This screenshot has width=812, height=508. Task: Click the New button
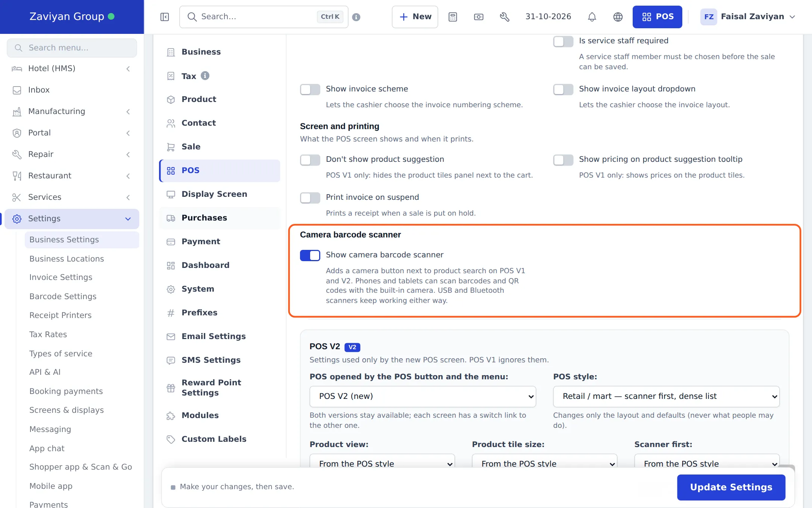[x=415, y=17]
